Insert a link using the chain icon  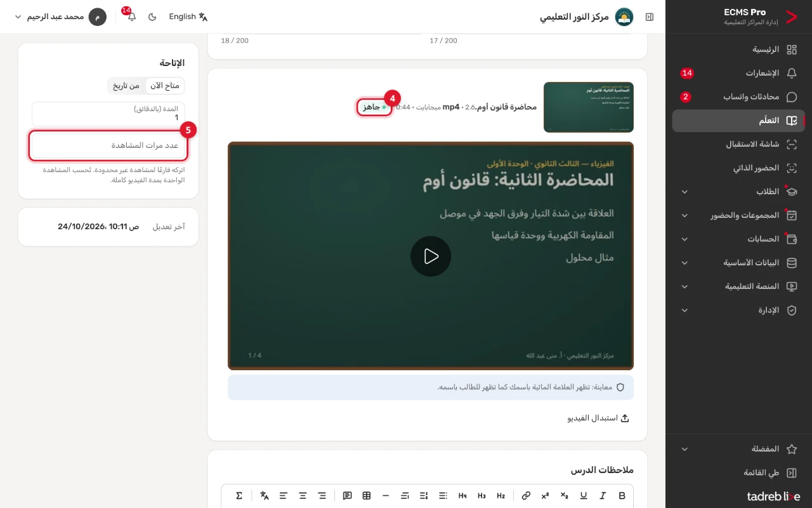(x=526, y=495)
